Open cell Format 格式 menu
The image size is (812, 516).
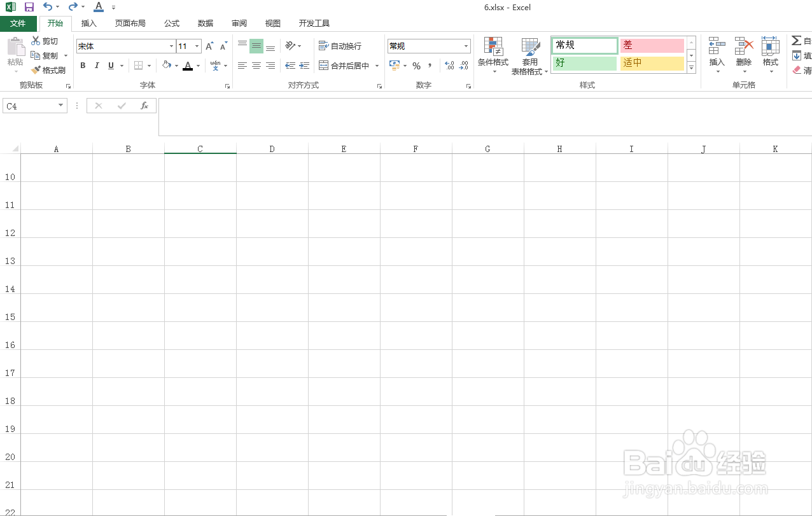(x=771, y=54)
